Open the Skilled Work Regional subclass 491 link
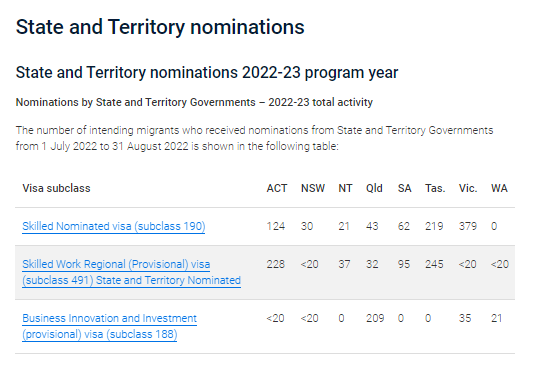Image resolution: width=542 pixels, height=375 pixels. coord(131,272)
